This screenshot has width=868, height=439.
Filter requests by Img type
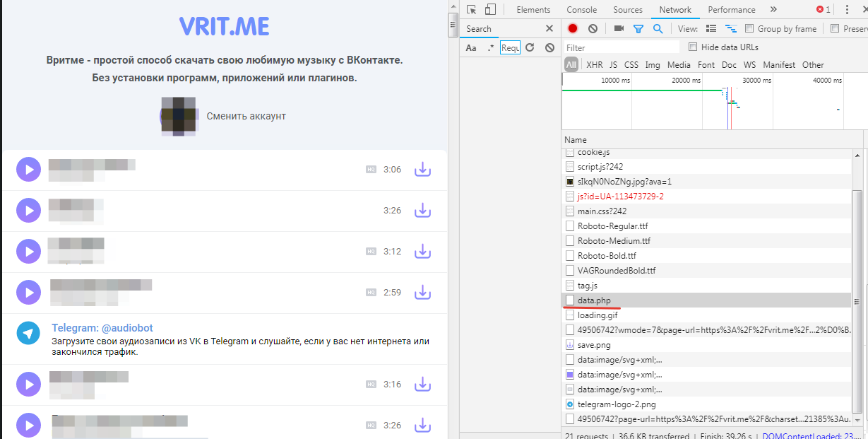[x=653, y=65]
